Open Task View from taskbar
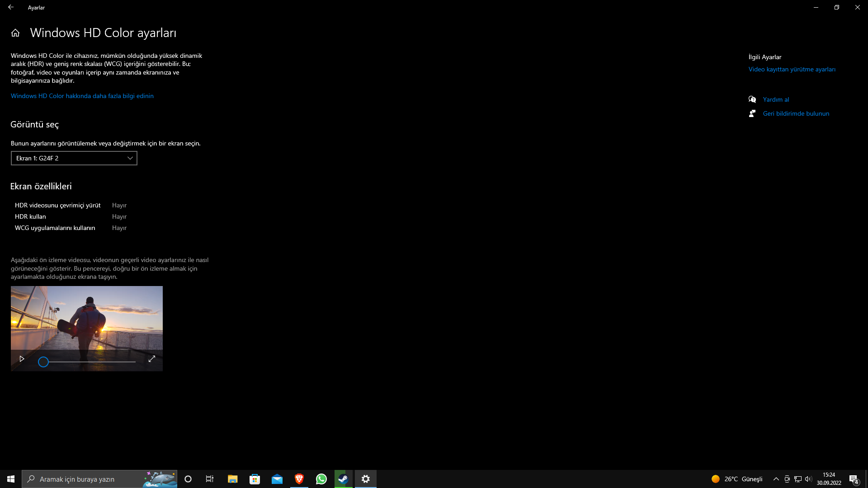The height and width of the screenshot is (488, 868). coord(210,479)
